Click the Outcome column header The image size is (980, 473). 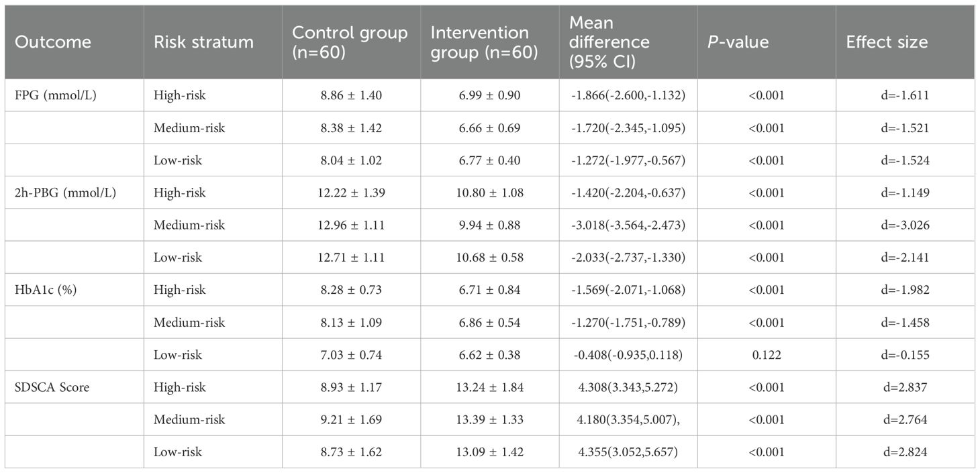click(52, 42)
